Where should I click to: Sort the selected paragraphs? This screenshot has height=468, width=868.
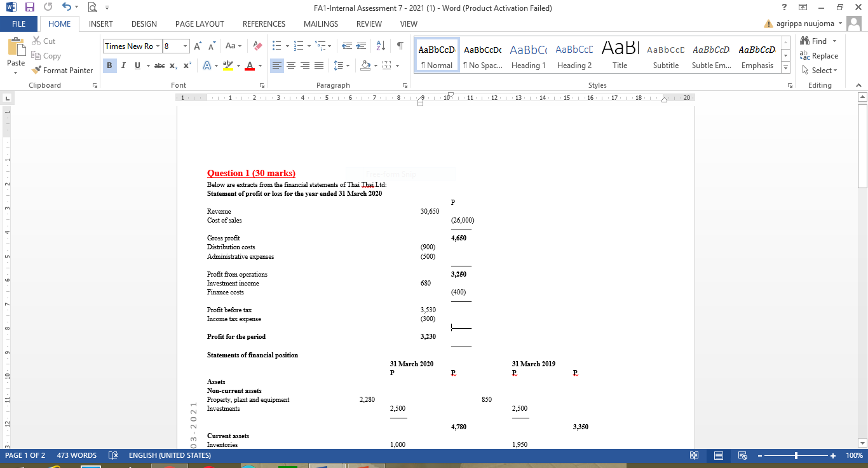pyautogui.click(x=381, y=46)
